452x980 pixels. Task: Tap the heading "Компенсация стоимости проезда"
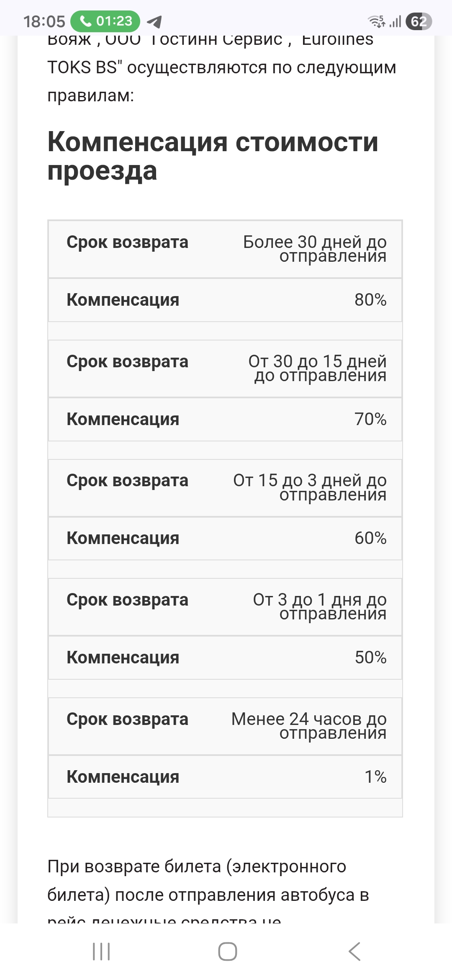(x=213, y=156)
